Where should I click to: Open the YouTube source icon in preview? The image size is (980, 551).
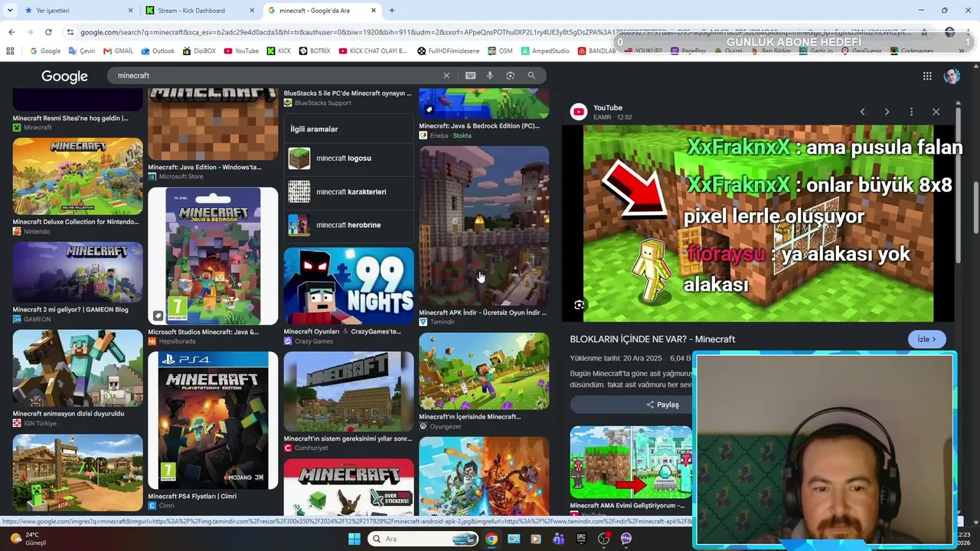point(579,112)
